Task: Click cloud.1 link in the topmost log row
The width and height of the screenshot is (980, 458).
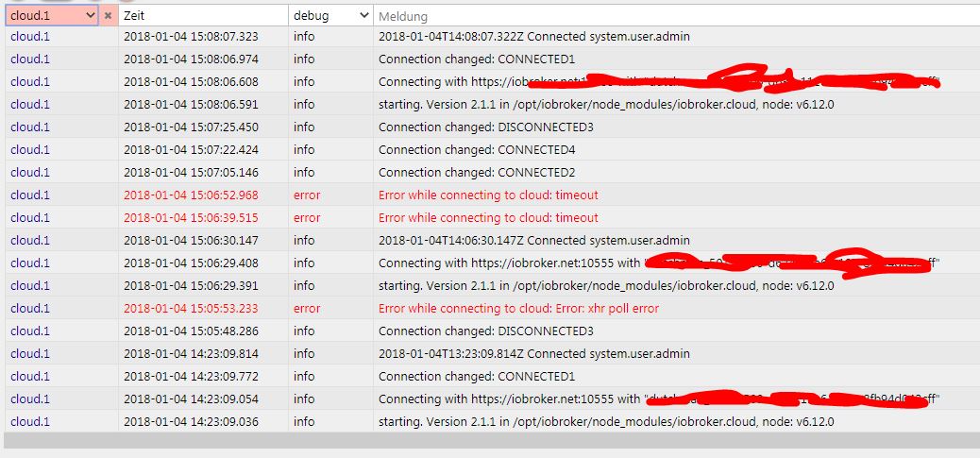Action: pyautogui.click(x=30, y=37)
